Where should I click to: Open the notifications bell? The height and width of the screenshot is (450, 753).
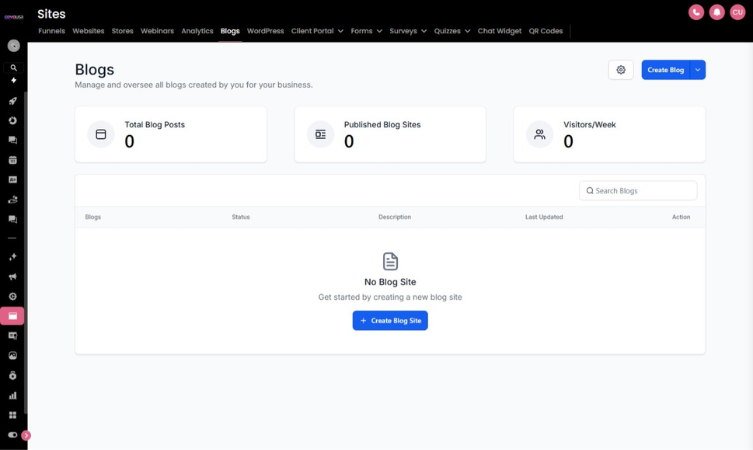[x=717, y=12]
